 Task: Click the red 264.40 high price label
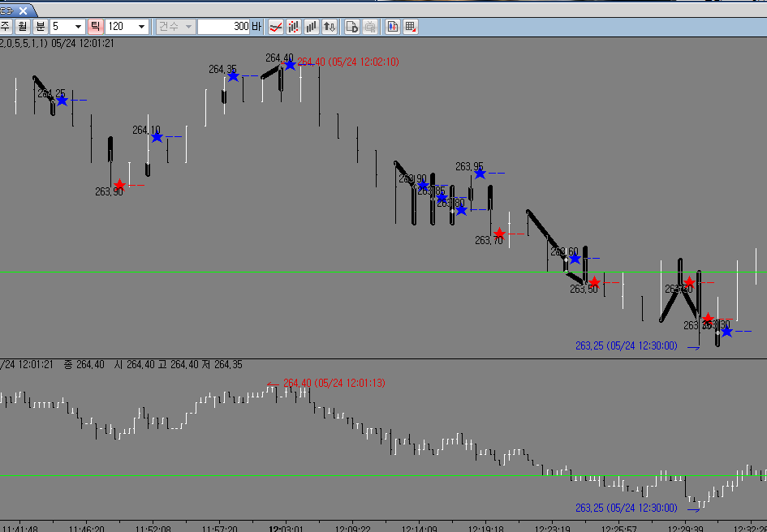348,62
